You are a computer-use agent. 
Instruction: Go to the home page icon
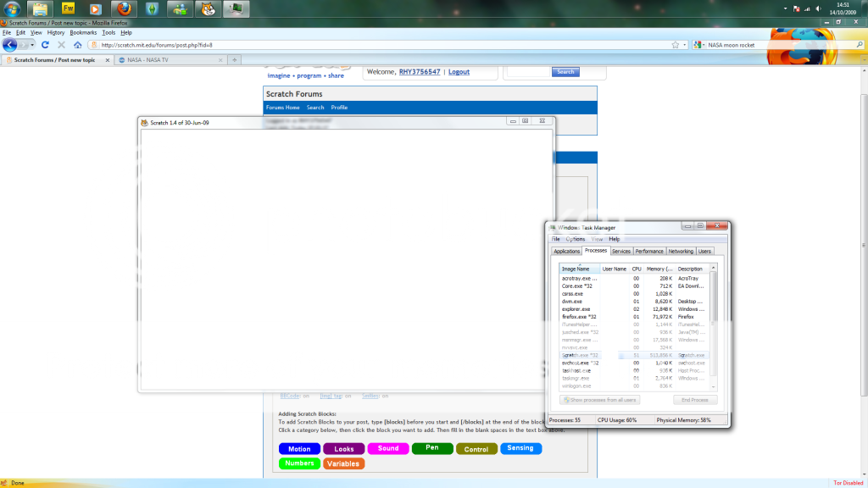tap(77, 45)
